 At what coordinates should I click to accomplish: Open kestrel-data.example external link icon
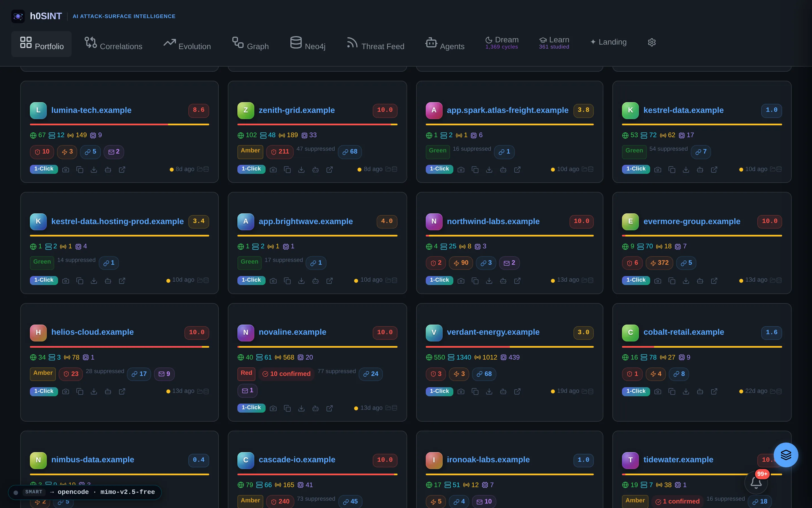pos(714,170)
